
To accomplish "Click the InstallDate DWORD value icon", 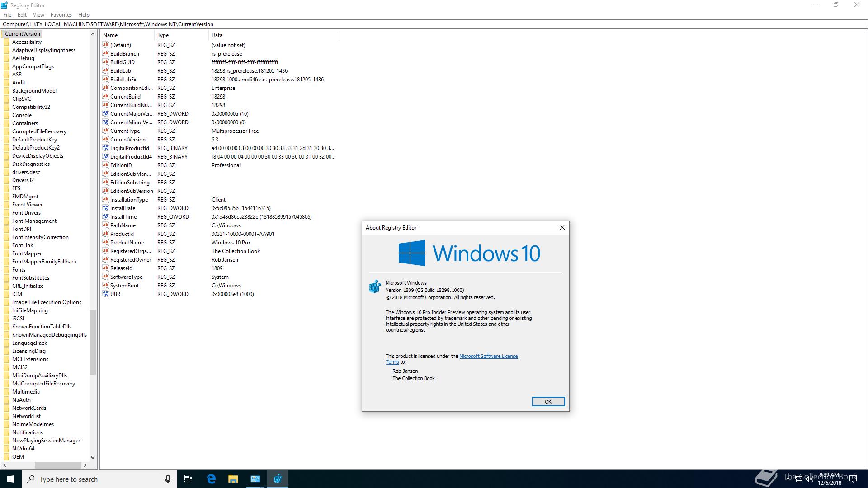I will [x=106, y=208].
